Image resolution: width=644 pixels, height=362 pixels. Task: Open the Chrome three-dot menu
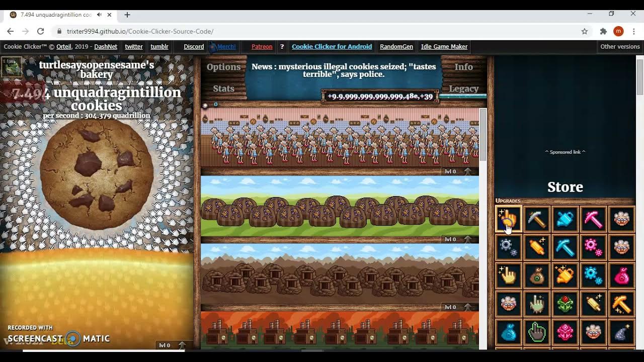click(634, 31)
